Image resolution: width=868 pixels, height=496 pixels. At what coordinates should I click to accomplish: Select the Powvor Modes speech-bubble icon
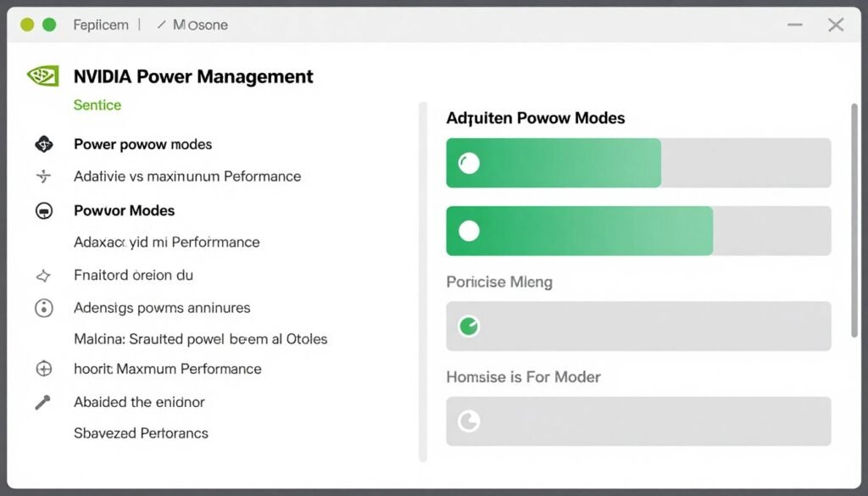[42, 210]
